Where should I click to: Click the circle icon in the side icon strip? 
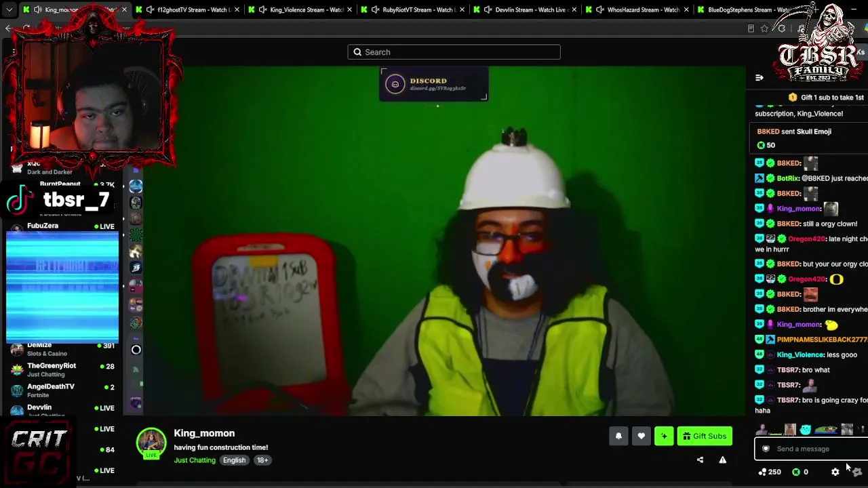[136, 350]
